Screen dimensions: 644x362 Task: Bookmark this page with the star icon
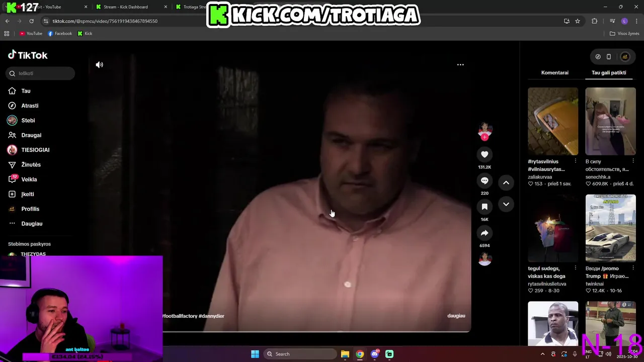(x=578, y=21)
